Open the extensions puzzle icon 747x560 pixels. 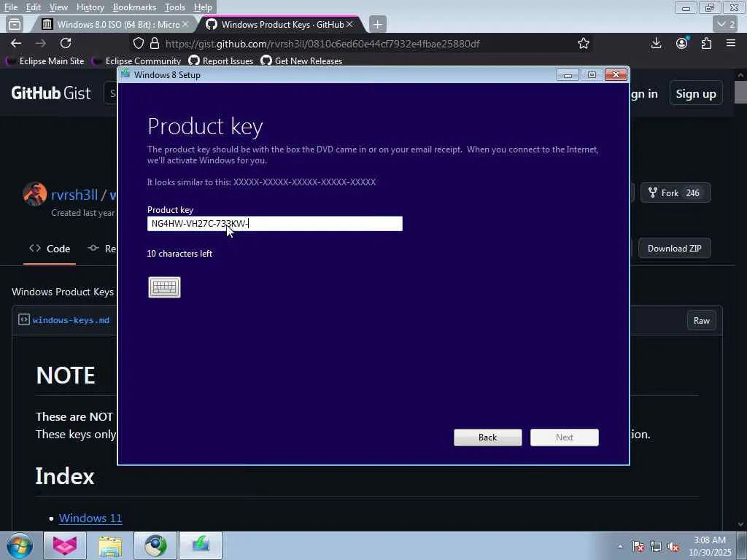706,43
